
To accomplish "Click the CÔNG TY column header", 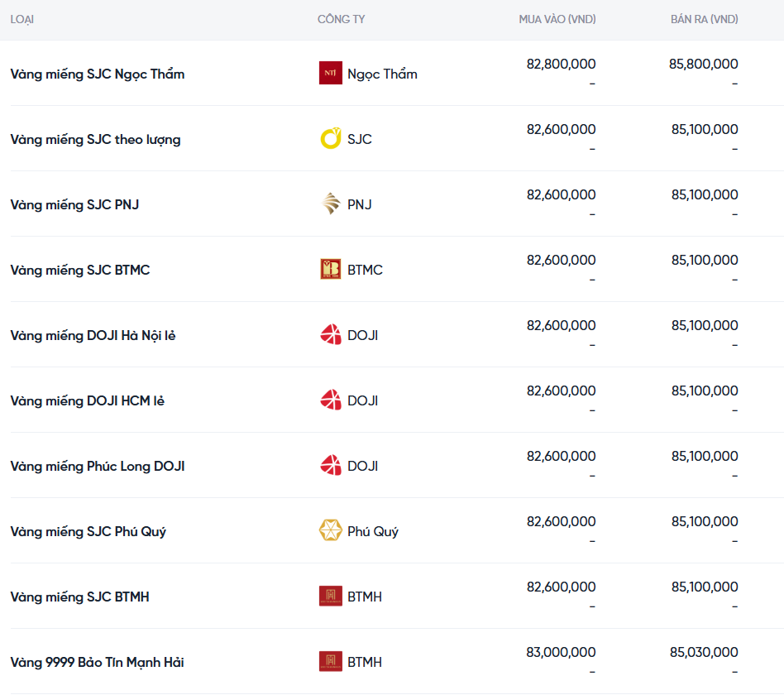I will 342,20.
